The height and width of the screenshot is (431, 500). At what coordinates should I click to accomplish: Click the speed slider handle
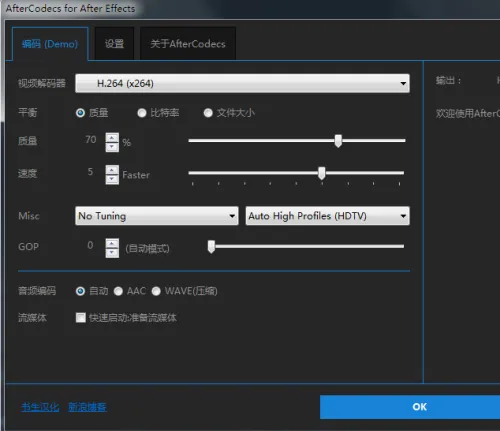(322, 173)
